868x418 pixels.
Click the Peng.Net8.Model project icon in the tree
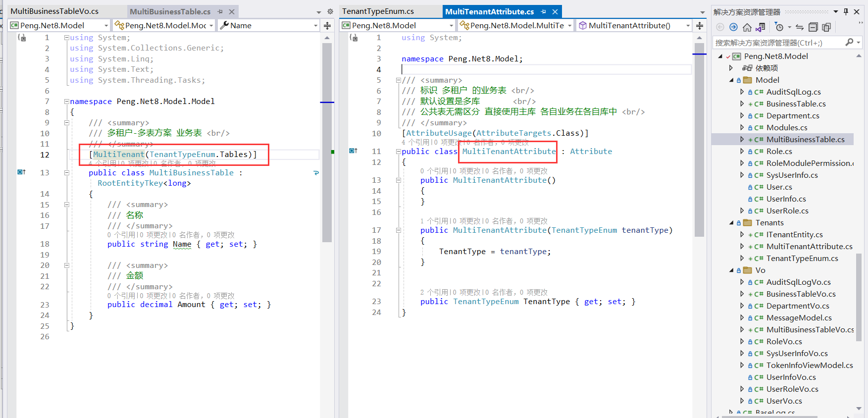[737, 56]
